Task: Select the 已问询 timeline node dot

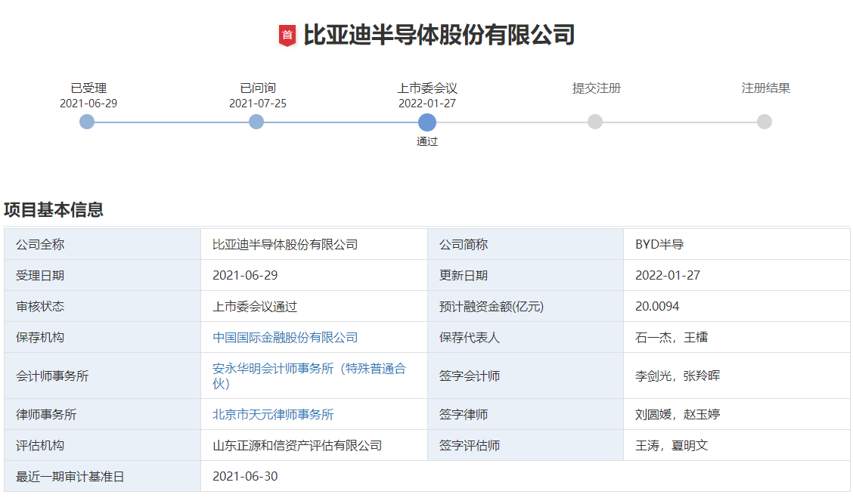Action: (x=256, y=121)
